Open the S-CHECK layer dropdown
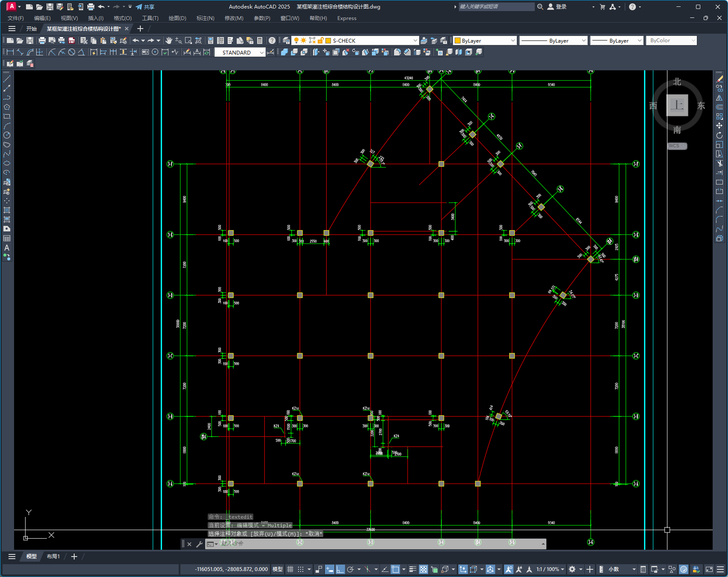This screenshot has width=728, height=577. point(415,40)
